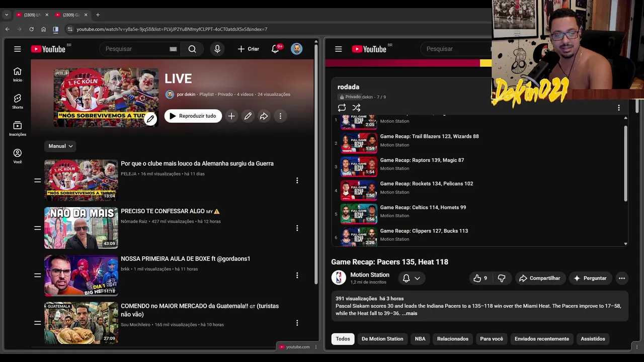Viewport: 644px width, 362px height.
Task: Click right window YouTube logo
Action: tap(369, 49)
